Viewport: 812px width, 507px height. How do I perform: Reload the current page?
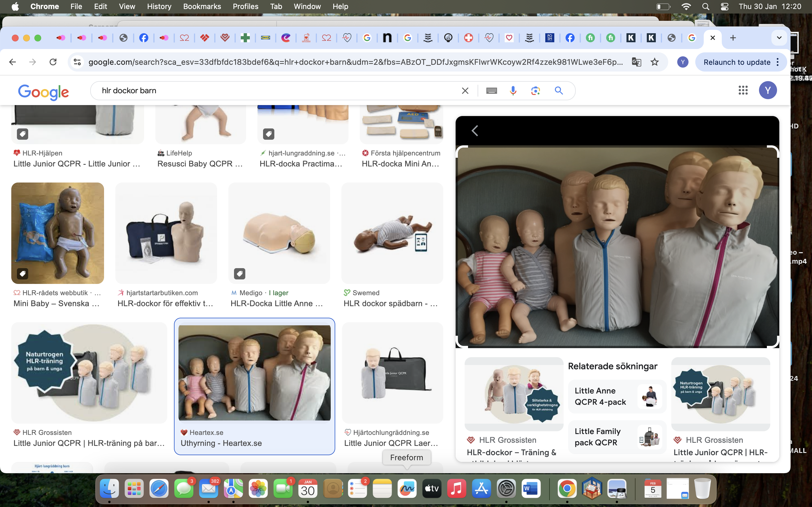click(53, 62)
